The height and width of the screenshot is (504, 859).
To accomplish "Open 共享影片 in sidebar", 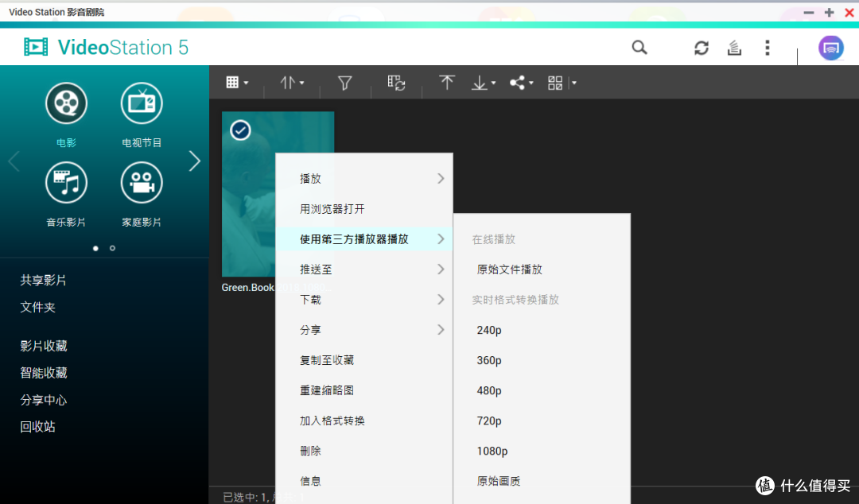I will point(43,281).
